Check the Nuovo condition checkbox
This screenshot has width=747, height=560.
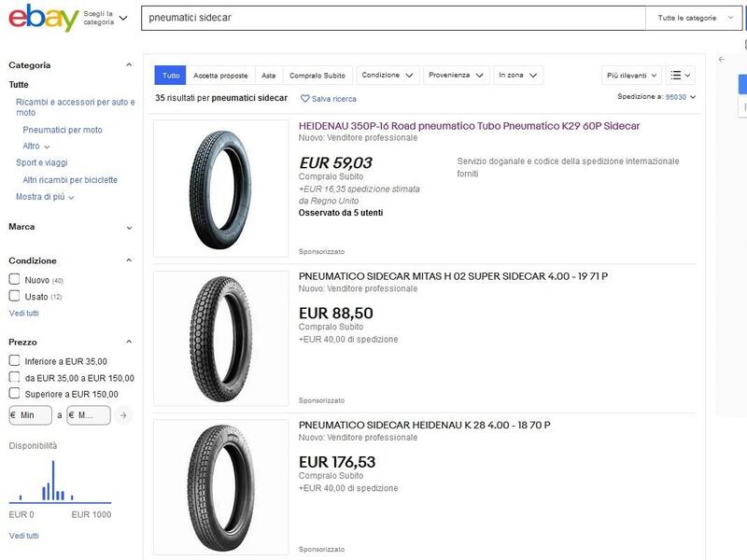(x=15, y=279)
